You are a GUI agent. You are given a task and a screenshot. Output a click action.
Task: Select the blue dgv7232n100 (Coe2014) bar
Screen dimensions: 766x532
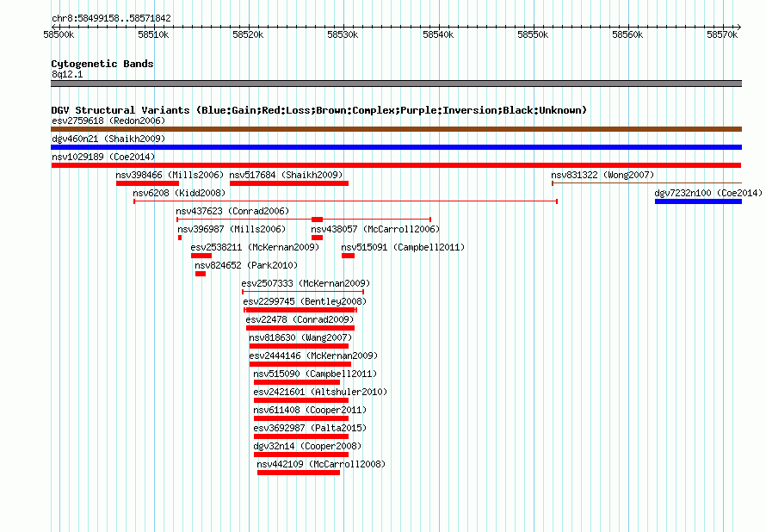699,201
